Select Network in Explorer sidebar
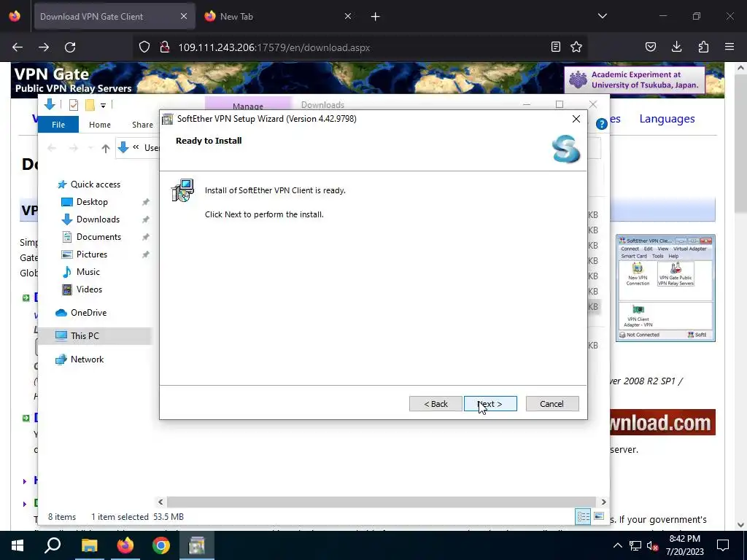Image resolution: width=747 pixels, height=560 pixels. point(87,359)
